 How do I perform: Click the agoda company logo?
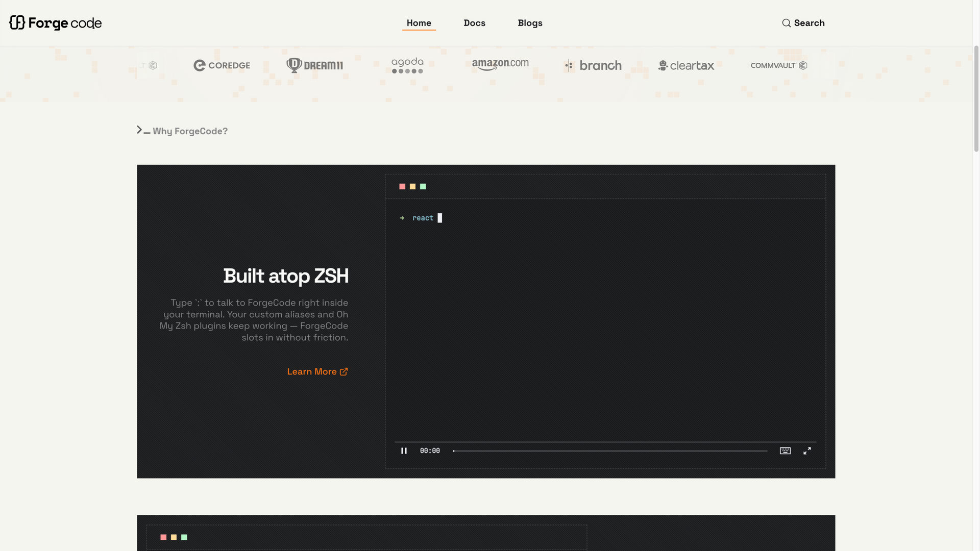[407, 65]
